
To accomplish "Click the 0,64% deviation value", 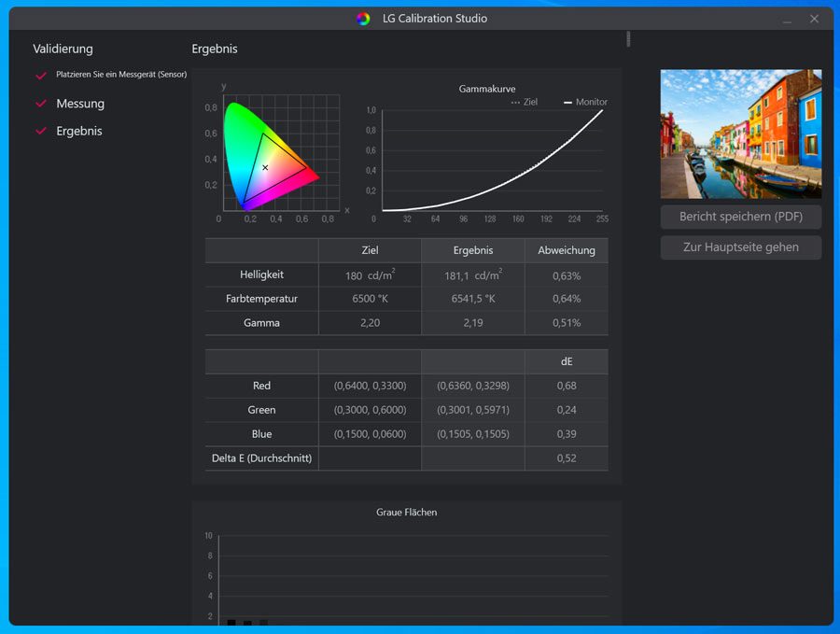I will pyautogui.click(x=567, y=299).
